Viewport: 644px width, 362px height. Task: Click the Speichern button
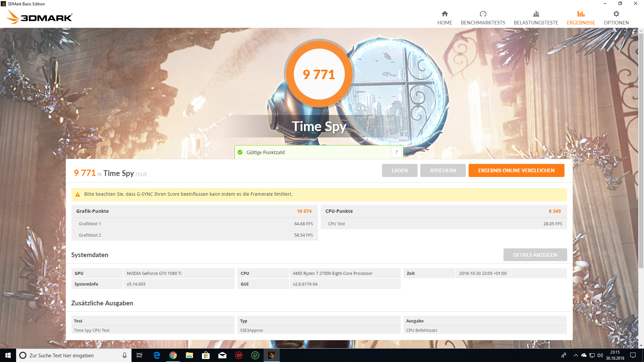tap(443, 170)
